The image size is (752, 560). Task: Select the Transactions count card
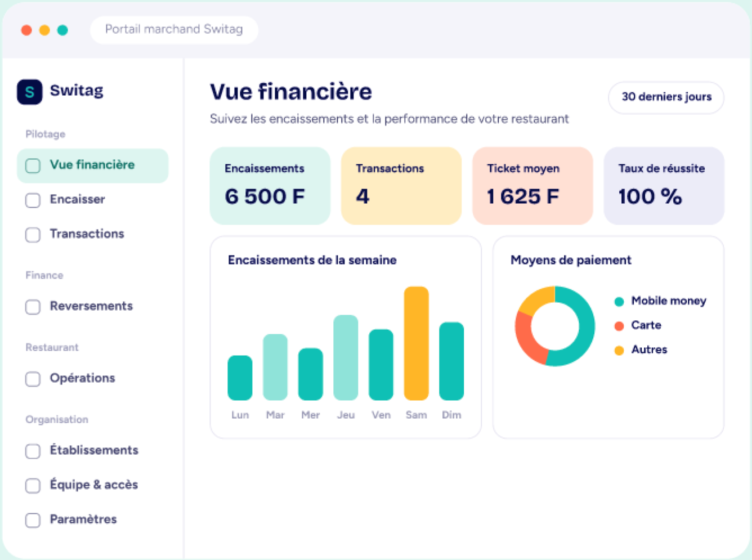pos(401,186)
